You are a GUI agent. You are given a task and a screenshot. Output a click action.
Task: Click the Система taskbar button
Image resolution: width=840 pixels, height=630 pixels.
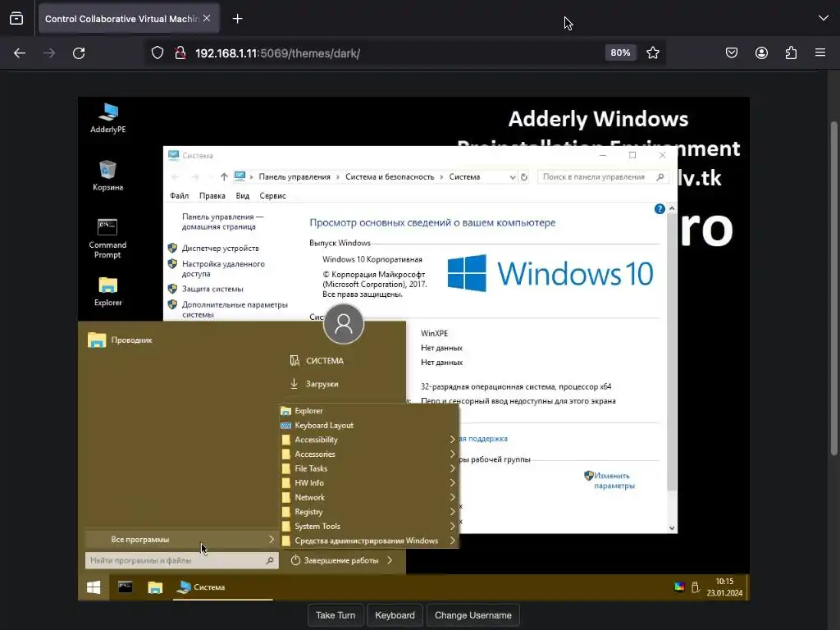coord(223,587)
